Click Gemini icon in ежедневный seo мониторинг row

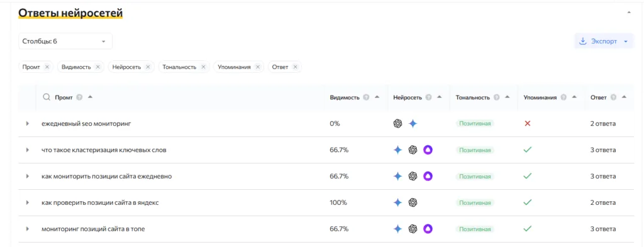coord(413,123)
